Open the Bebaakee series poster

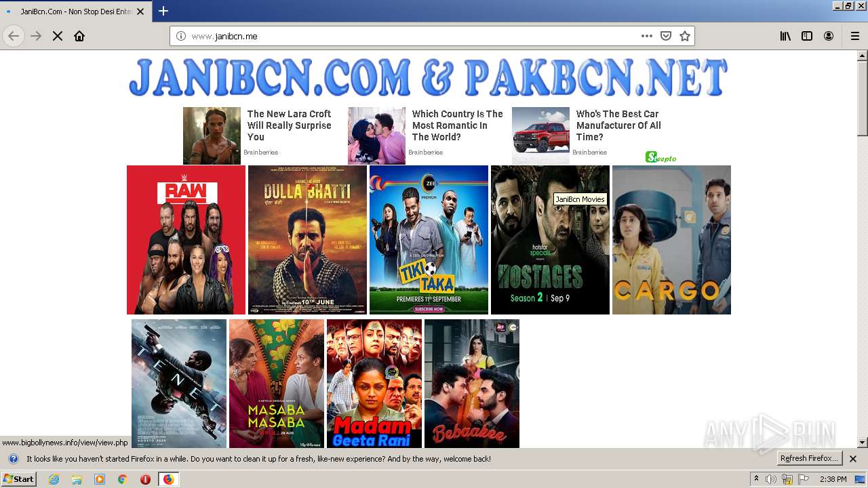[x=472, y=384]
